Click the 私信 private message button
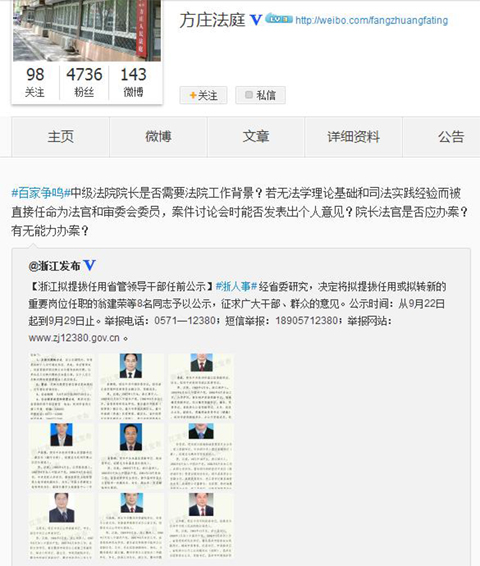The width and height of the screenshot is (480, 566). [260, 95]
